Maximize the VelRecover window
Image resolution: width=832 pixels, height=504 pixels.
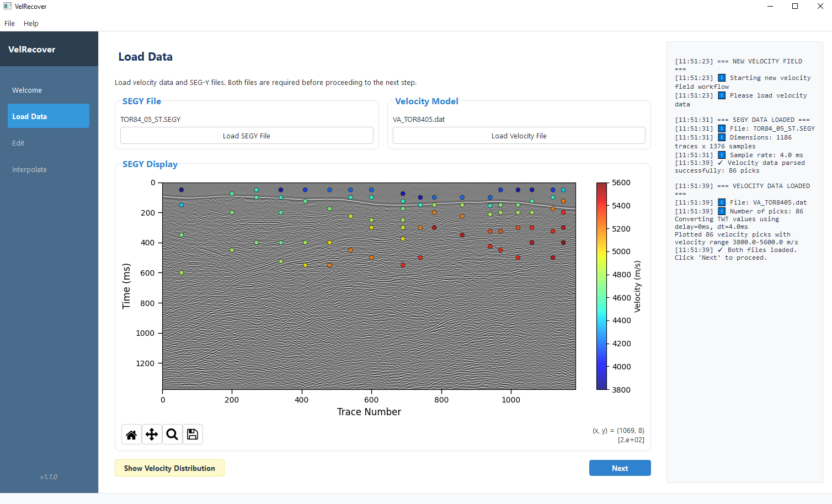click(795, 6)
